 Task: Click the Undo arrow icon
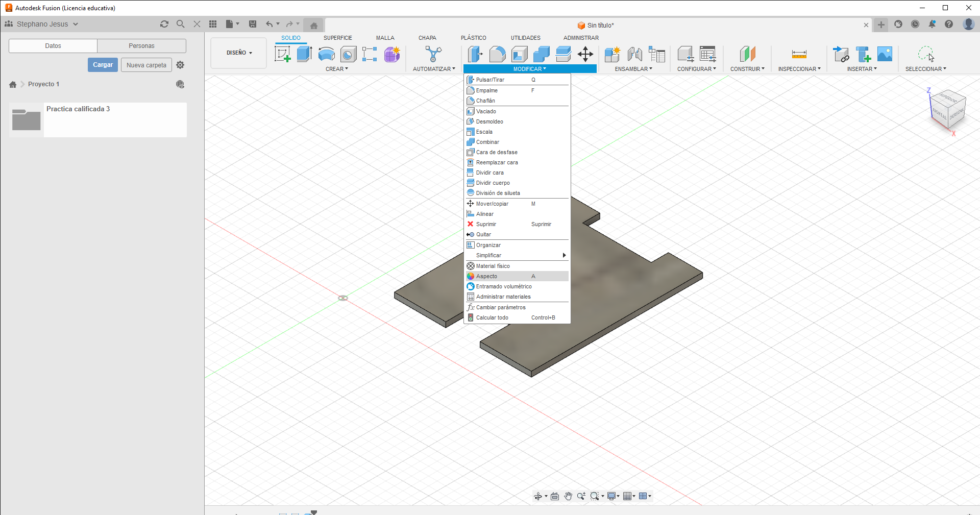click(269, 24)
